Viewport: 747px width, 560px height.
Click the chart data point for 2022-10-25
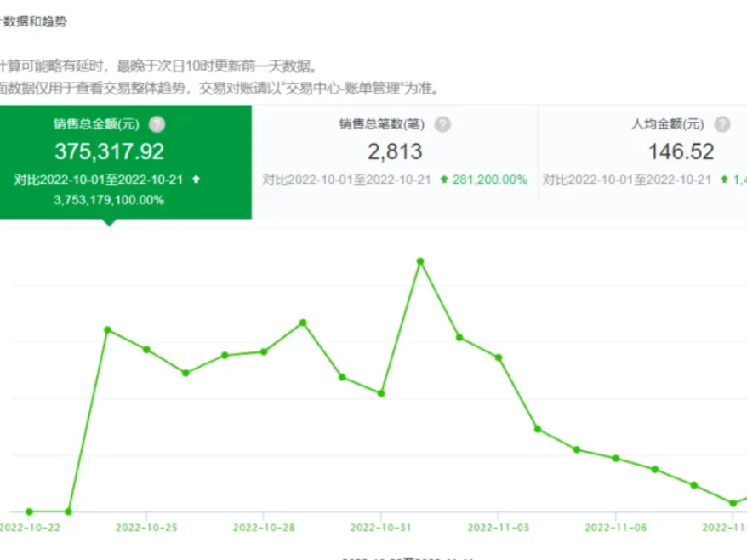pyautogui.click(x=147, y=350)
